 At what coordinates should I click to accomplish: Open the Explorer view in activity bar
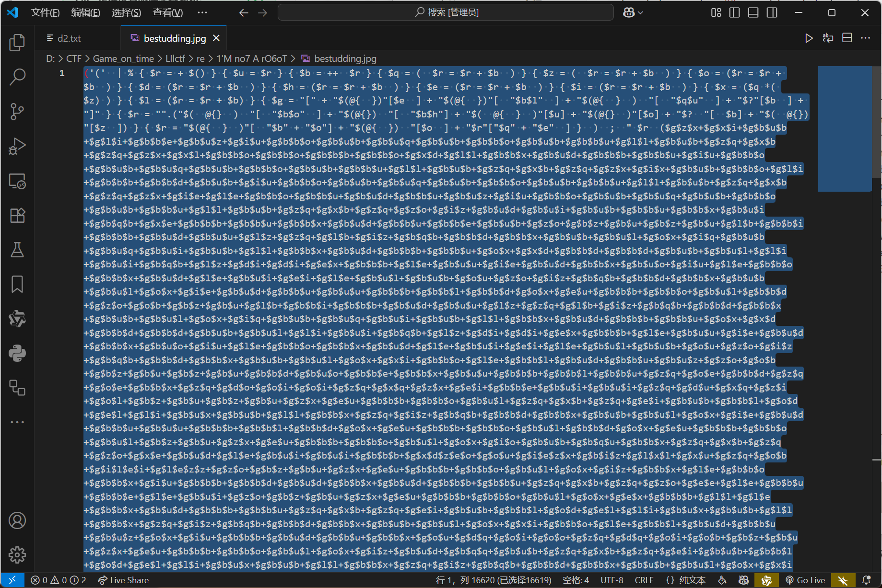(x=17, y=43)
